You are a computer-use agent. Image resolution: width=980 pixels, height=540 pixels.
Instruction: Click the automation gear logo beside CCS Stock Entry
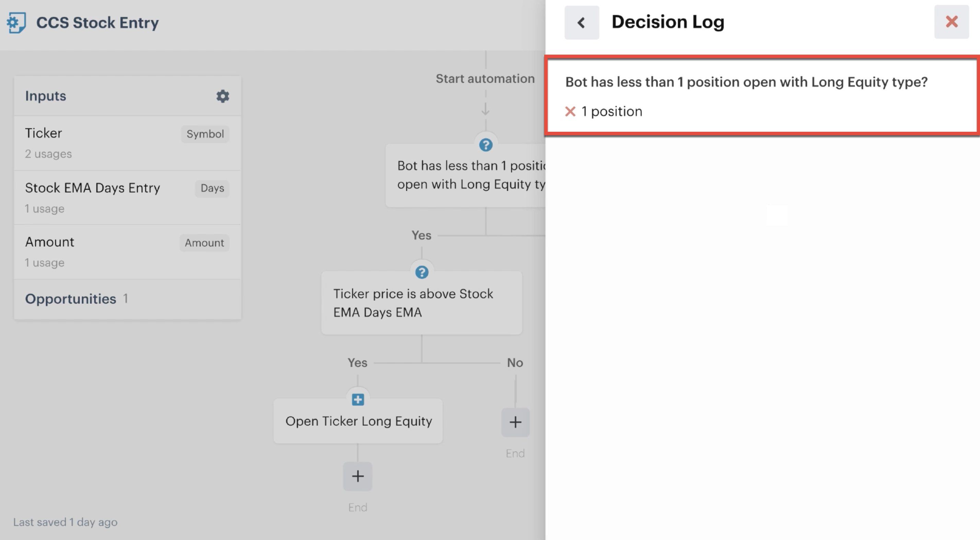coord(16,22)
